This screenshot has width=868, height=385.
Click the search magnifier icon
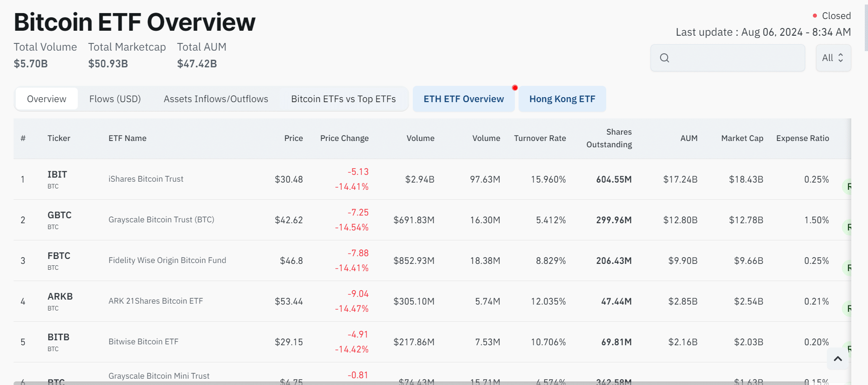click(x=664, y=58)
